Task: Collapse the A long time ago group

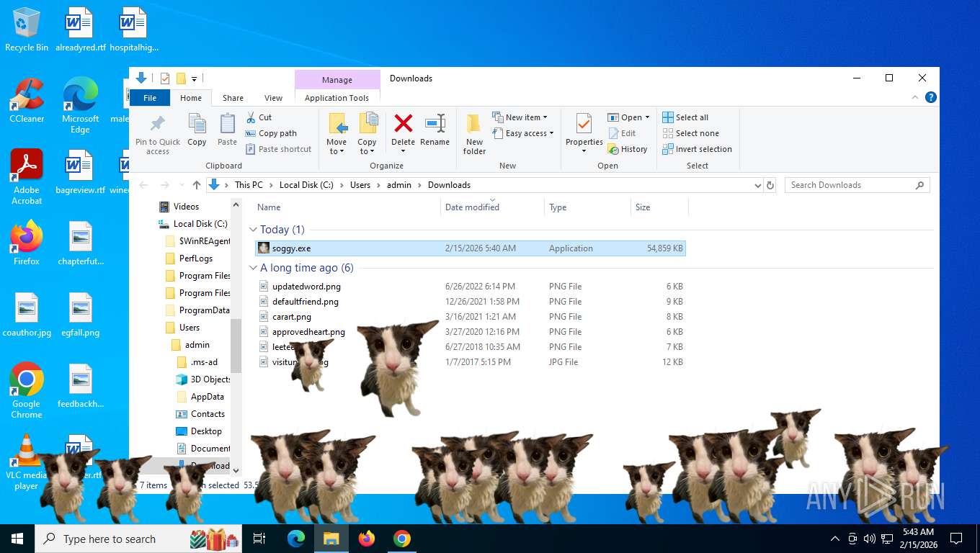Action: coord(253,268)
